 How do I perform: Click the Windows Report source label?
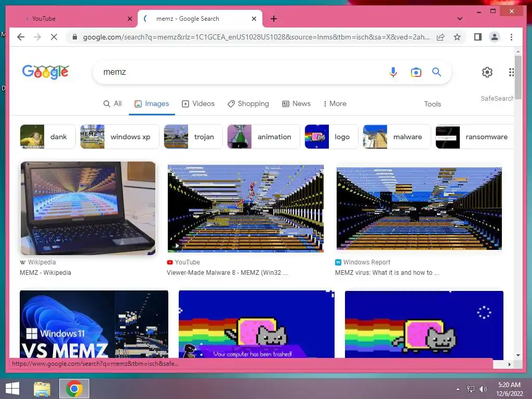pyautogui.click(x=363, y=262)
